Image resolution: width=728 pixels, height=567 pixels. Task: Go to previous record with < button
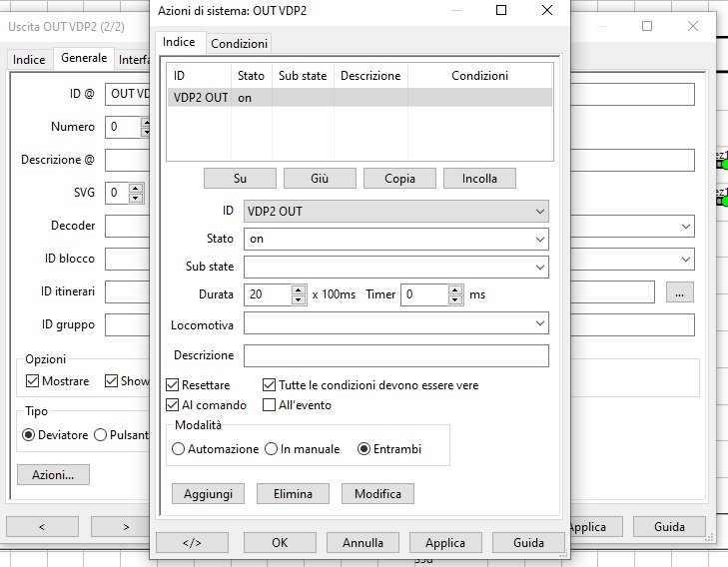(43, 526)
